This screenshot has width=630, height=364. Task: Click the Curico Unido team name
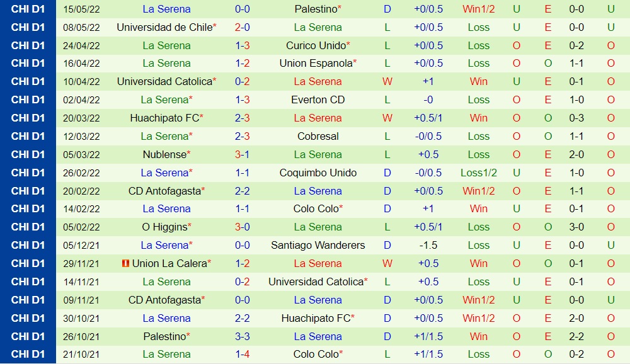pyautogui.click(x=316, y=45)
